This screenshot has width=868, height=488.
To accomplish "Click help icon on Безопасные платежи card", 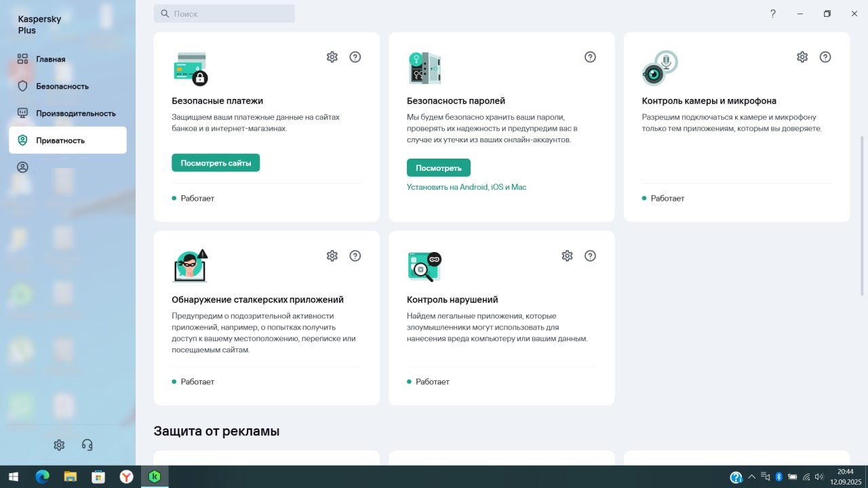I will 355,57.
